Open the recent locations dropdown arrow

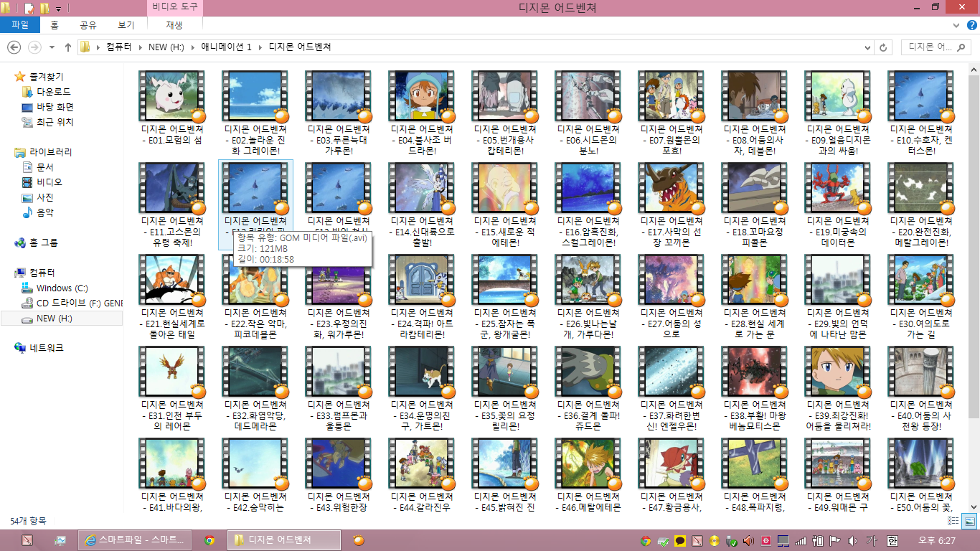pos(52,47)
